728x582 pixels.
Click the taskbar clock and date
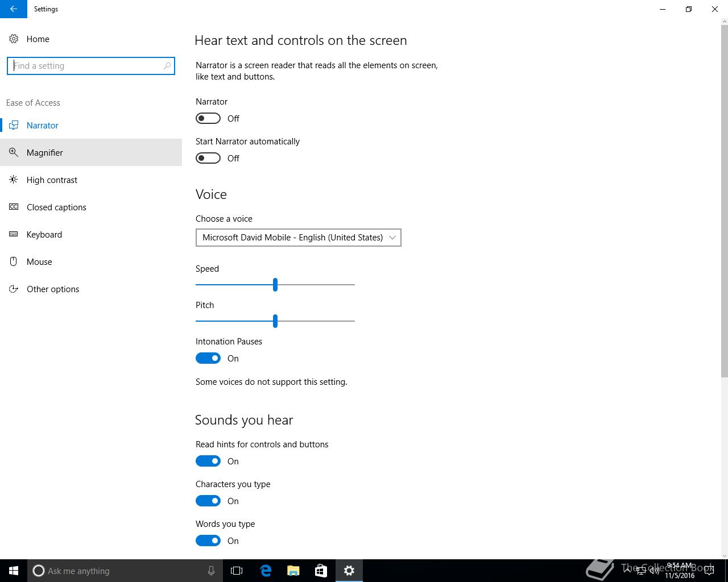point(680,571)
